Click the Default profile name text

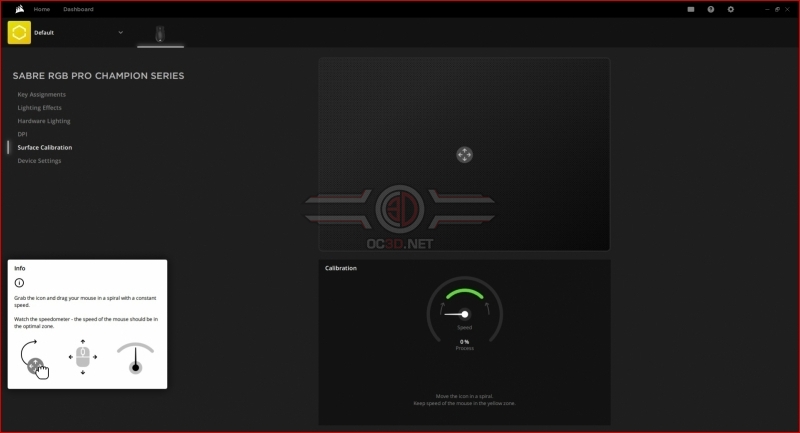pyautogui.click(x=44, y=33)
